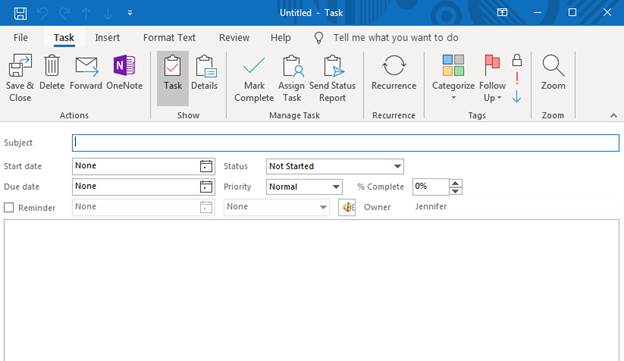624x361 pixels.
Task: Increase the % Complete value with the up arrow
Action: [x=455, y=183]
